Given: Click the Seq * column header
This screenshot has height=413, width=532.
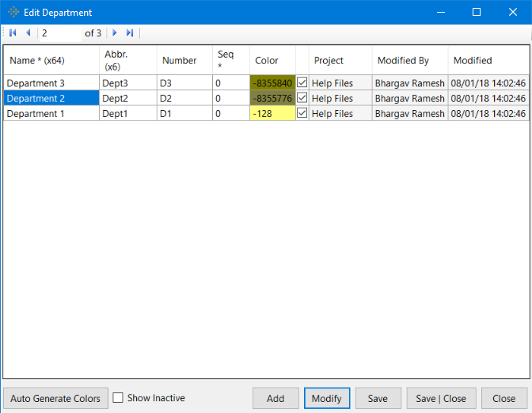Looking at the screenshot, I should [x=231, y=60].
